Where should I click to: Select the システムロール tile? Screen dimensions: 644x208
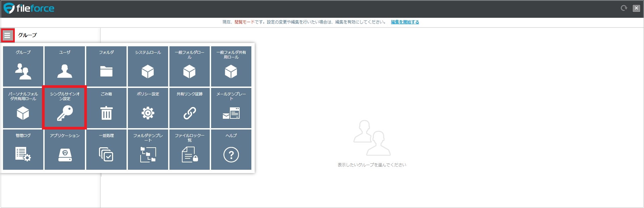point(148,66)
